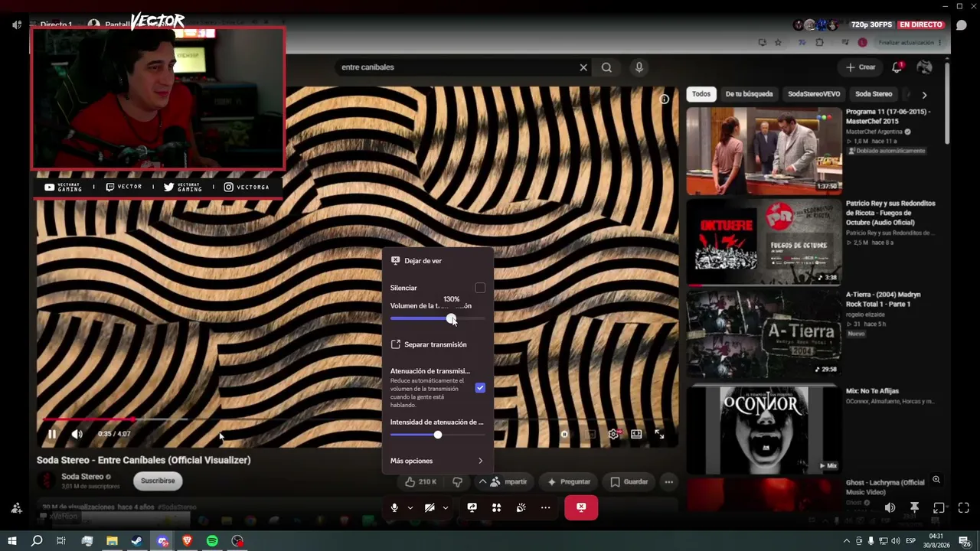Click the 720p 30FPS stream quality badge
The height and width of the screenshot is (551, 980).
pyautogui.click(x=871, y=24)
